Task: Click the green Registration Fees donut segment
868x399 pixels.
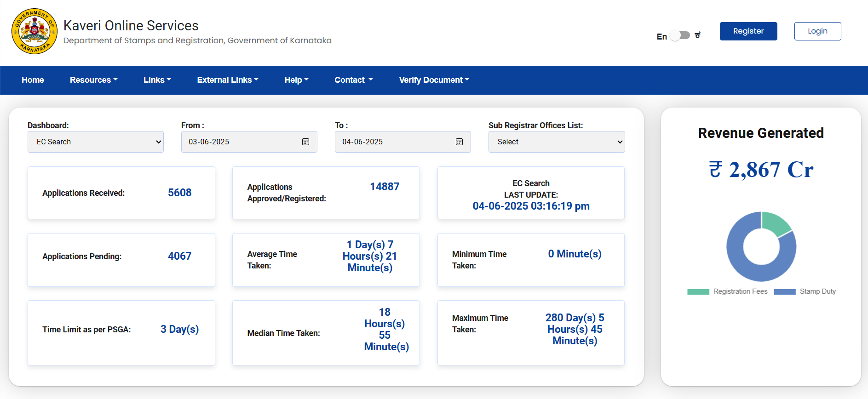Action: click(x=776, y=223)
